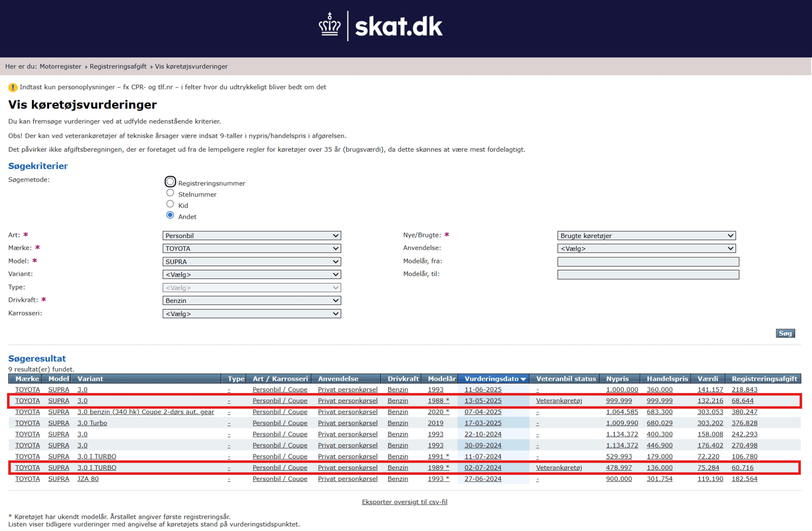Open the '3.0 Turbo' variant link
Viewport: 812px width, 531px height.
[x=92, y=423]
